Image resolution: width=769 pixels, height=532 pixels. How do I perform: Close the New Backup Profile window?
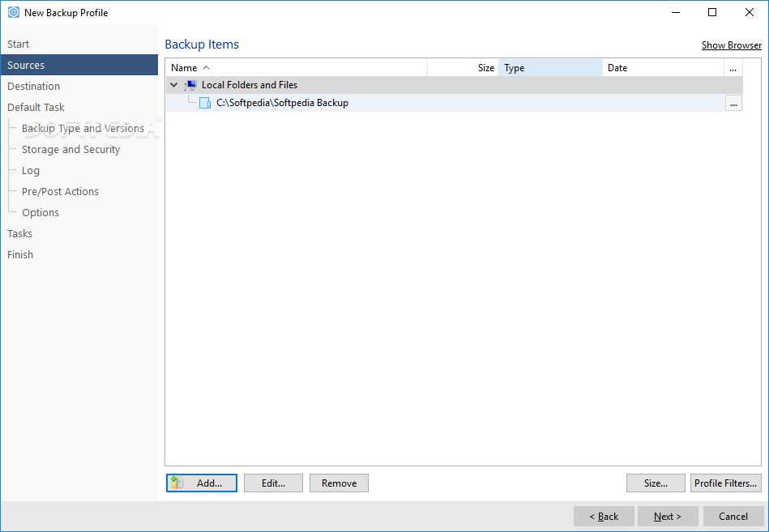(x=750, y=12)
